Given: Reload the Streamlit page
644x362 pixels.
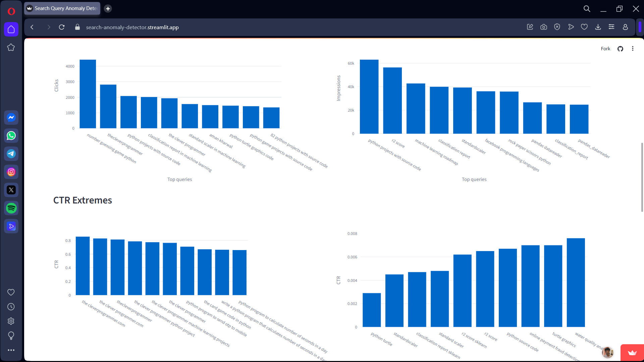Looking at the screenshot, I should pyautogui.click(x=62, y=27).
